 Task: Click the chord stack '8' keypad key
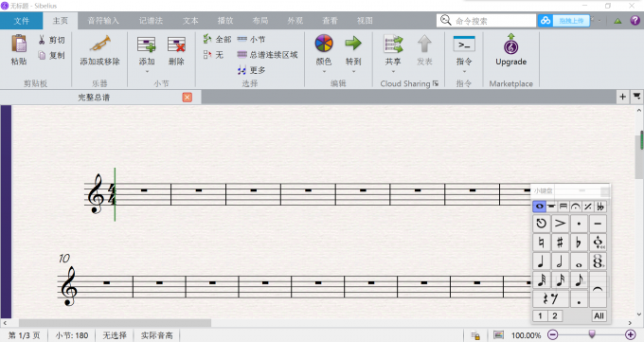point(598,261)
